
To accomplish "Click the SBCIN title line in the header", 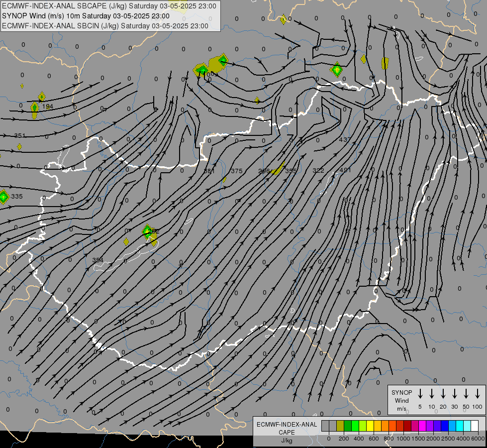I will coord(105,26).
